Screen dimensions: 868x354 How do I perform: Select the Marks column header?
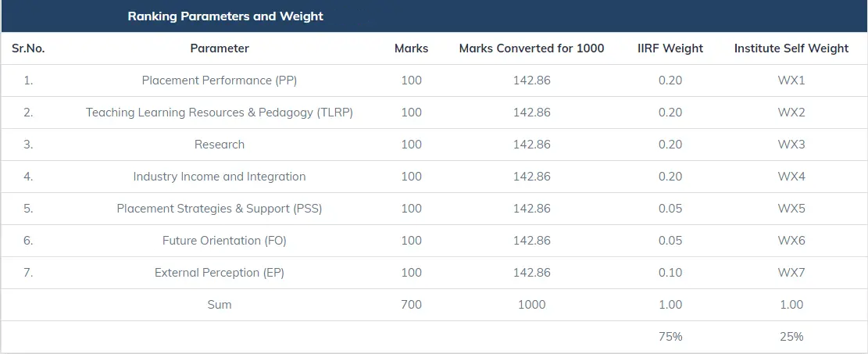(411, 48)
